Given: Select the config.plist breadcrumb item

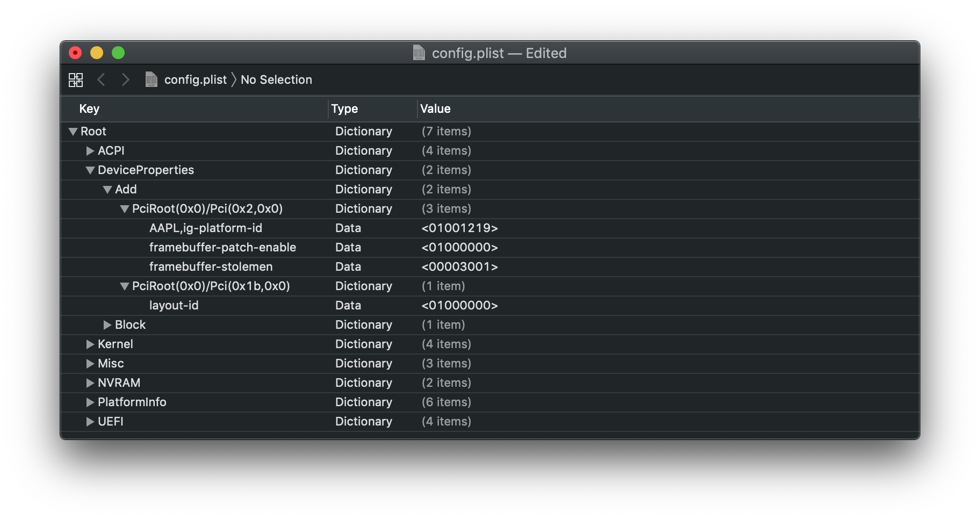Looking at the screenshot, I should pyautogui.click(x=195, y=80).
